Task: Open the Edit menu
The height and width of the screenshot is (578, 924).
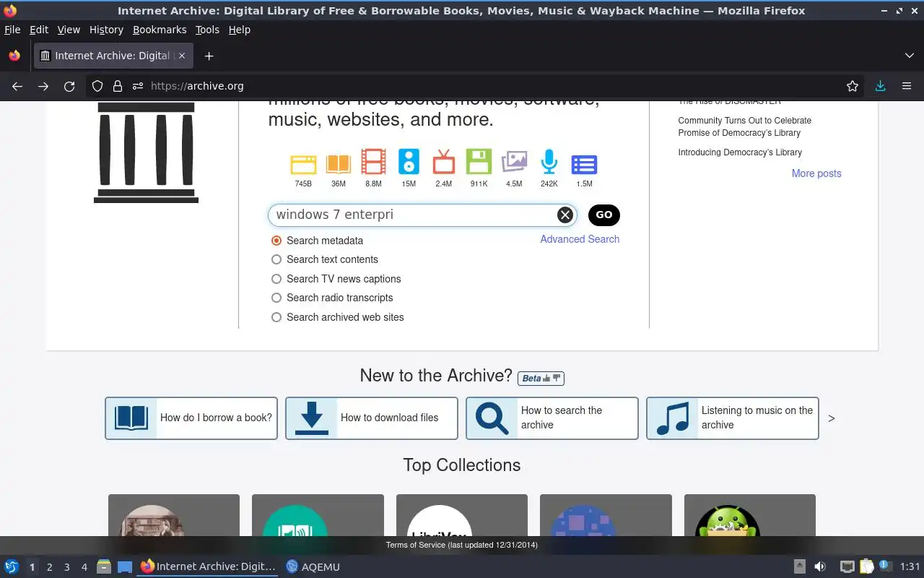Action: pyautogui.click(x=39, y=30)
